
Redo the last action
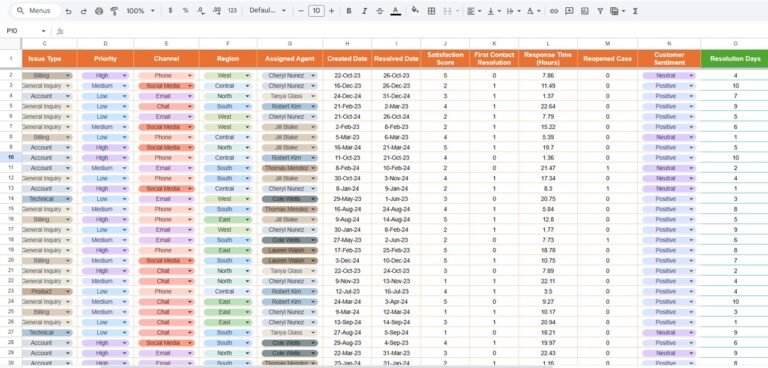(x=83, y=11)
